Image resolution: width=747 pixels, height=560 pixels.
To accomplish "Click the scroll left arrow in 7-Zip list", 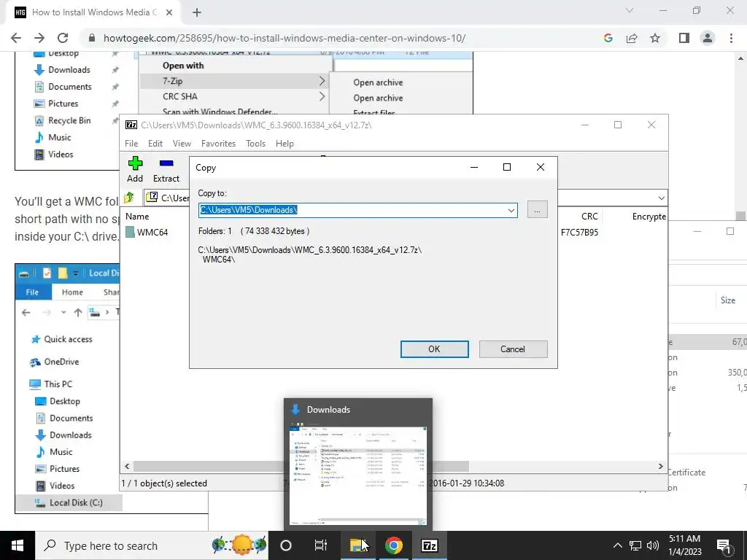I will (127, 466).
